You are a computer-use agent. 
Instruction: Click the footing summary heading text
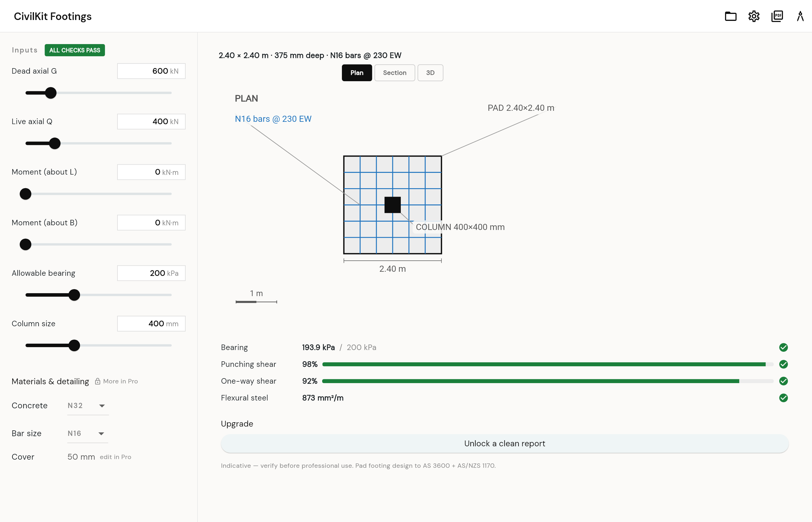[x=310, y=56]
